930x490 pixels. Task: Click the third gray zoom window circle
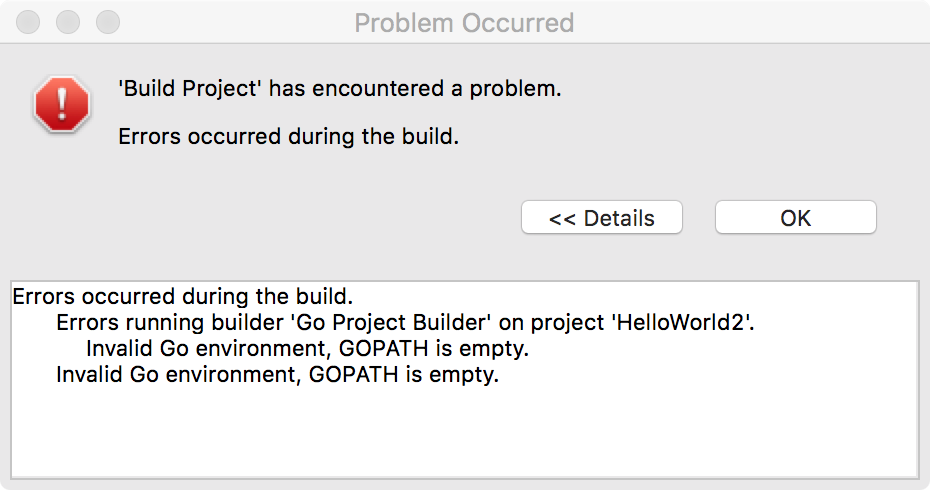tap(108, 23)
